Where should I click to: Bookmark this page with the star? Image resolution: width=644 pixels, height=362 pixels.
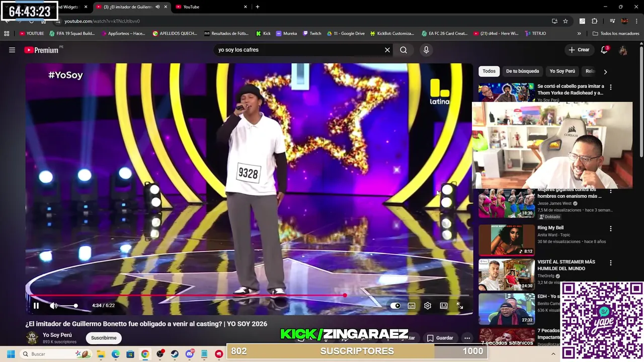point(566,21)
